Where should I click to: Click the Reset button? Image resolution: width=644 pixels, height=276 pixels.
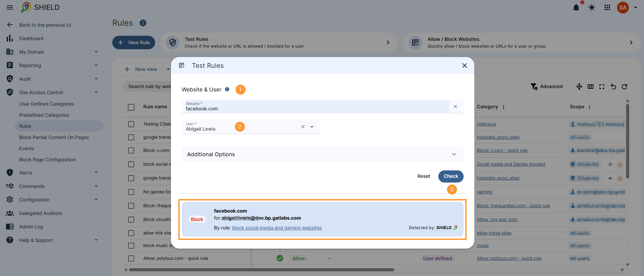424,176
